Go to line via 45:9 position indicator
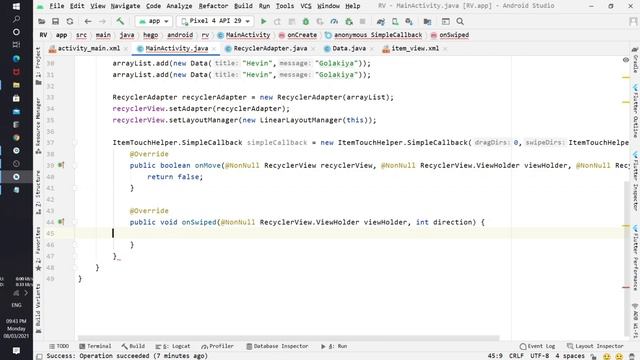Screen dimensions: 640x360 click(x=495, y=356)
